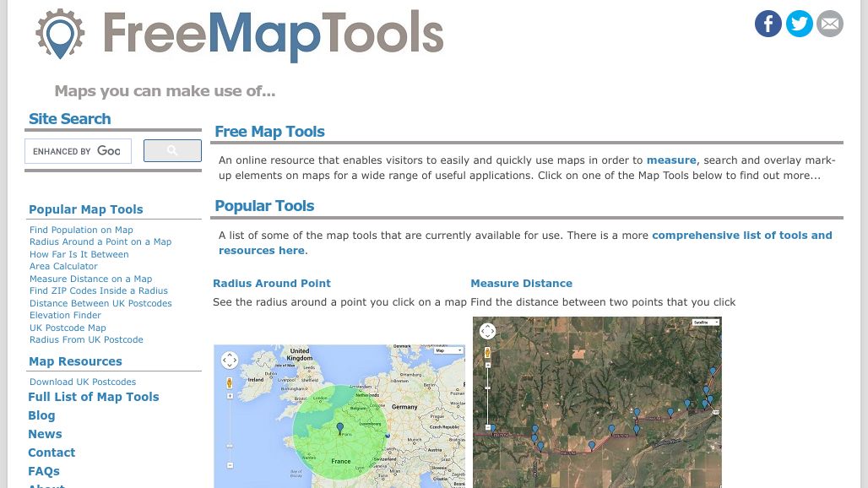Visit the Contact page

tap(52, 453)
